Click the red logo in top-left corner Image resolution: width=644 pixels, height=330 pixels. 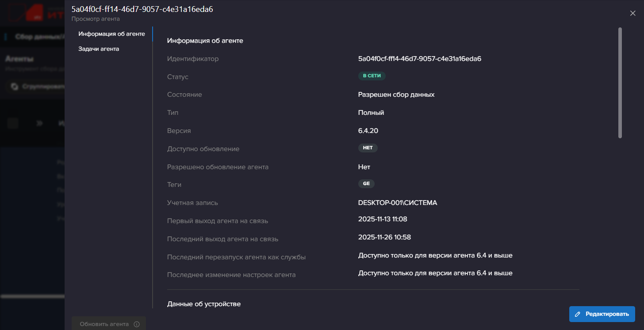tap(34, 13)
